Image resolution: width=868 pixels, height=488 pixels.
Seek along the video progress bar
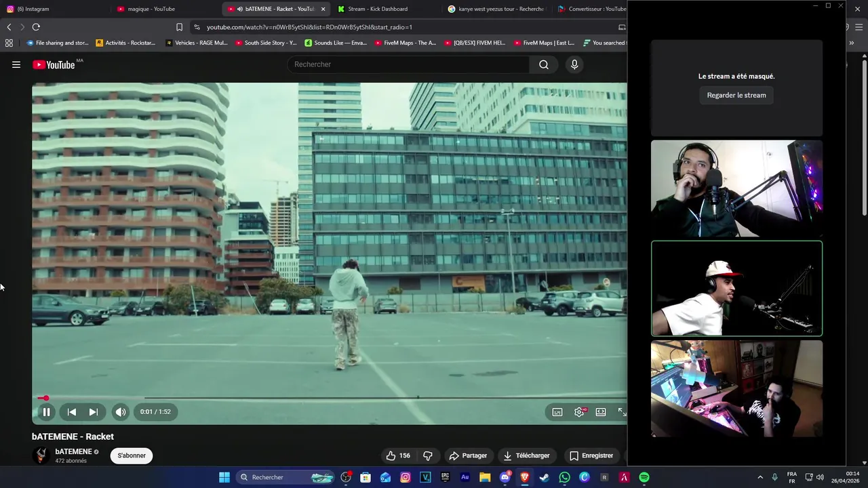click(330, 398)
